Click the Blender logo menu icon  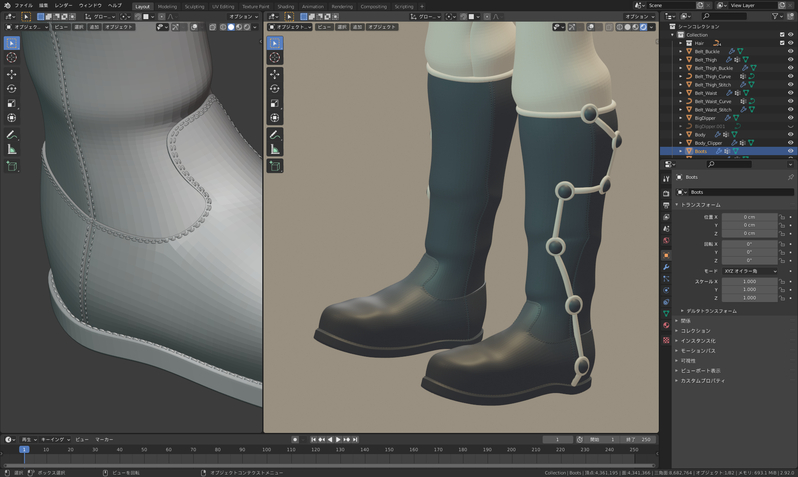pyautogui.click(x=7, y=6)
